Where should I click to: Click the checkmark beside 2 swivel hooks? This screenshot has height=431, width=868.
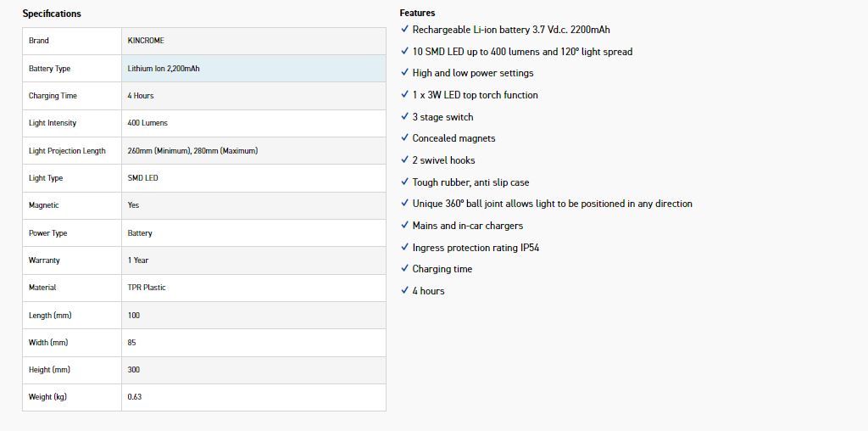click(x=404, y=160)
